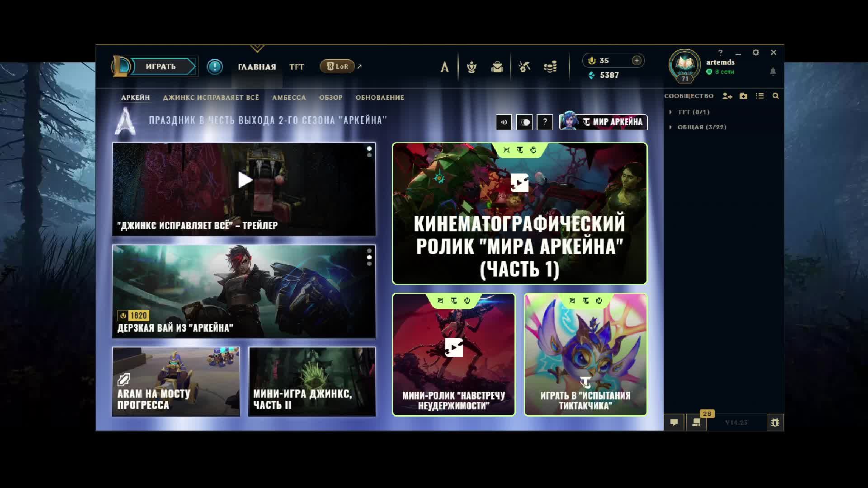This screenshot has height=488, width=868.
Task: Select bottom slide dot on Vi skin card
Action: [x=369, y=263]
